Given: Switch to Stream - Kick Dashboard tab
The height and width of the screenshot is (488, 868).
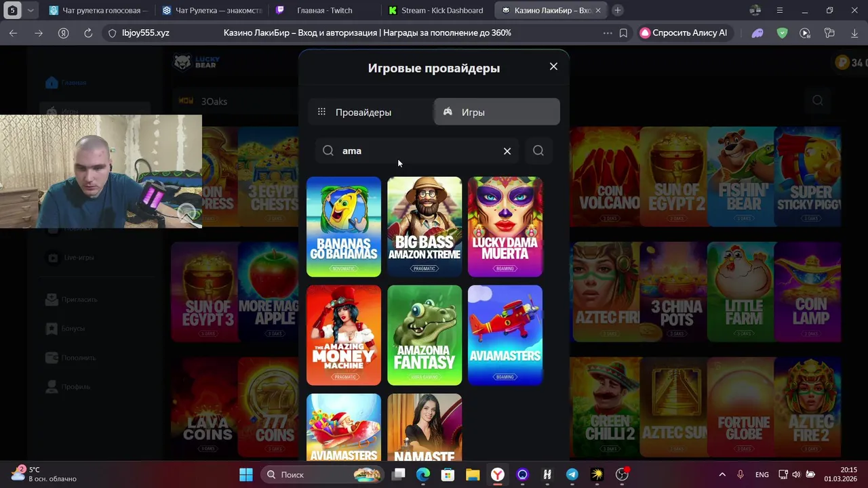Looking at the screenshot, I should [437, 10].
